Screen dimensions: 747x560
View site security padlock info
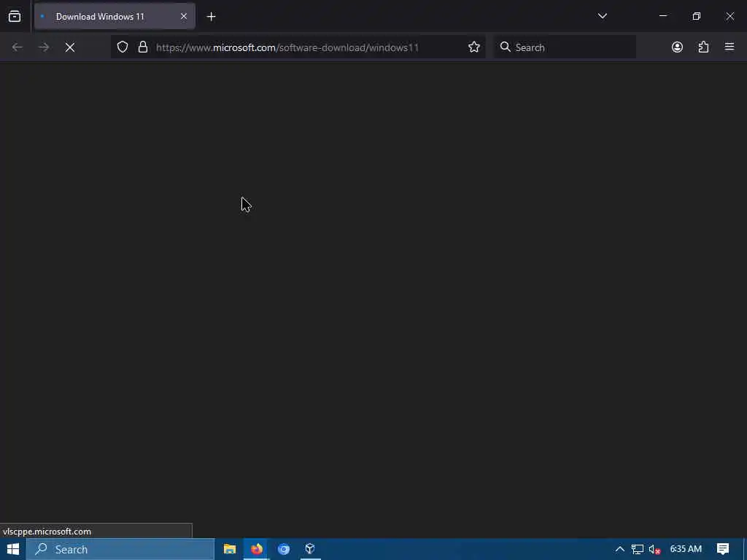[142, 47]
